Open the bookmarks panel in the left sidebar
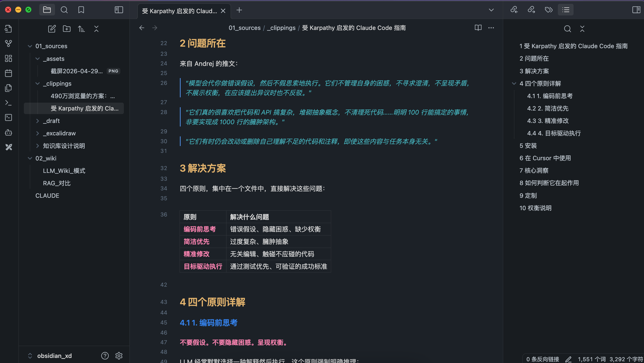 (81, 10)
